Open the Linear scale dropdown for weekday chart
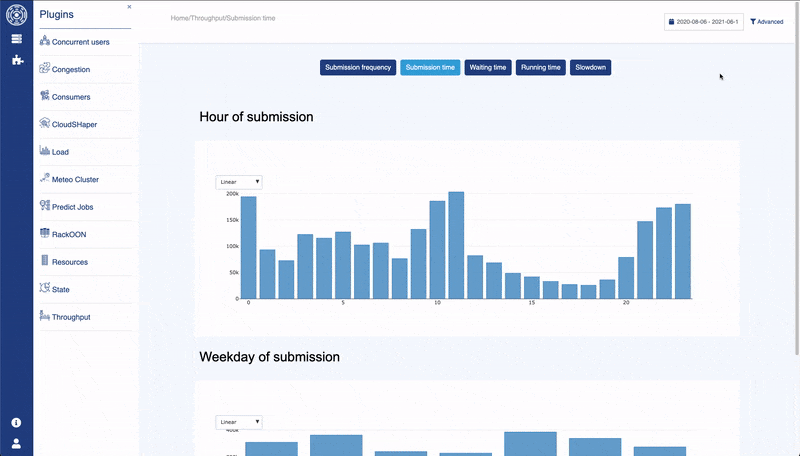Viewport: 800px width, 456px height. [x=239, y=422]
